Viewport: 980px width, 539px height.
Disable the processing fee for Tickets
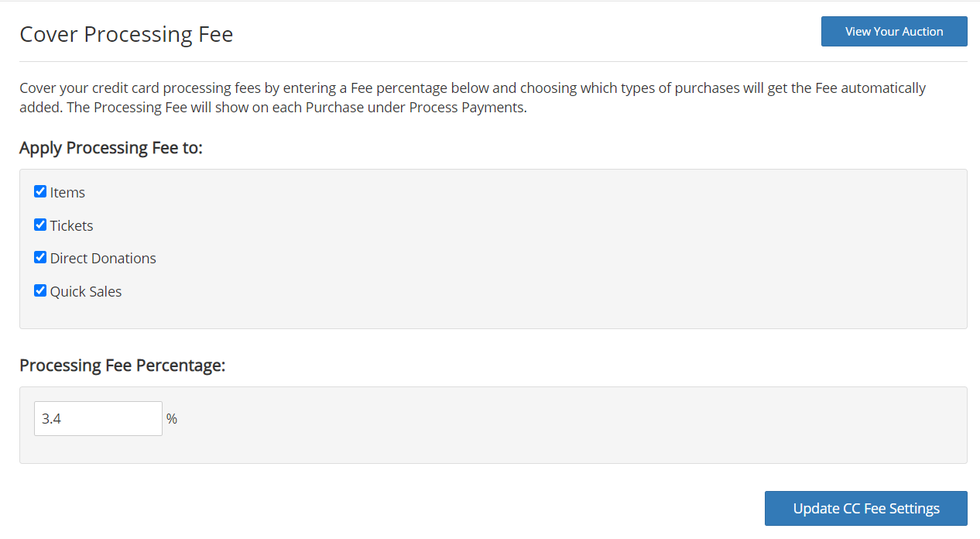click(39, 225)
